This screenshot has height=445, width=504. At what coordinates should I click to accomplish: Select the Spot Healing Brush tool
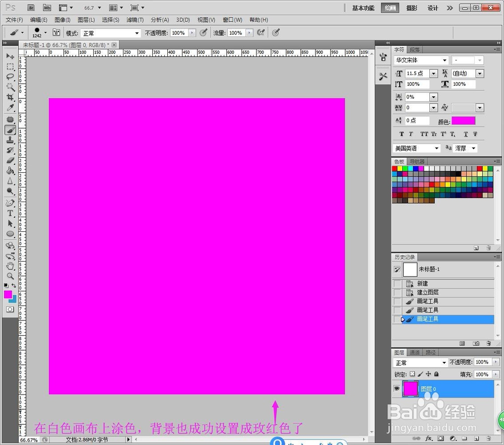(x=10, y=119)
